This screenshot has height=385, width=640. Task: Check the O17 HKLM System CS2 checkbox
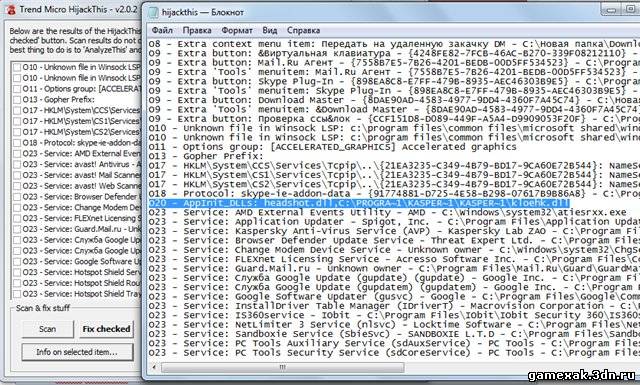(17, 132)
